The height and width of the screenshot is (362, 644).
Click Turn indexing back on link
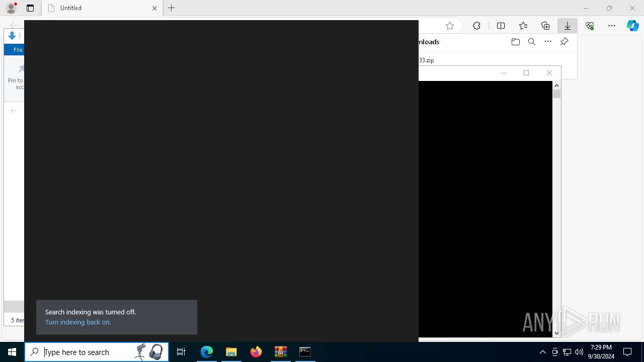[78, 322]
